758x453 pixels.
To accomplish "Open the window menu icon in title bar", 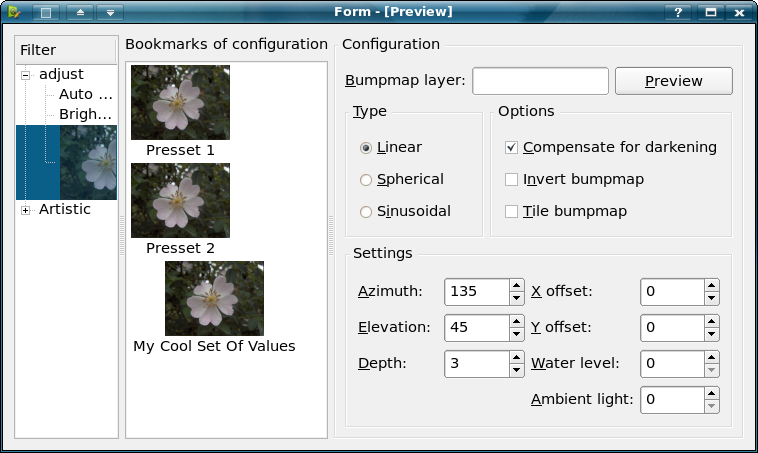I will point(14,12).
